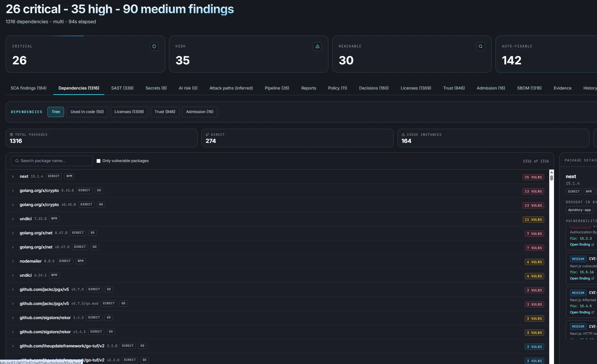The image size is (597, 364).
Task: Switch to the SAST (339) tab
Action: (122, 88)
